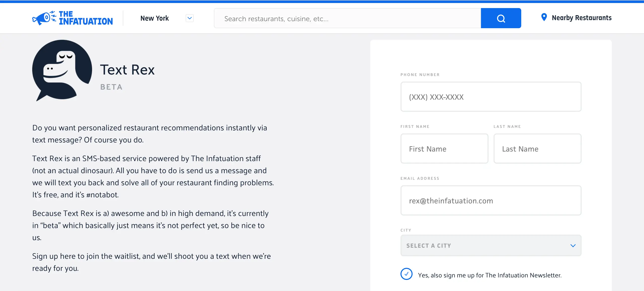The width and height of the screenshot is (644, 291).
Task: Click the Phone Number label
Action: coord(420,75)
